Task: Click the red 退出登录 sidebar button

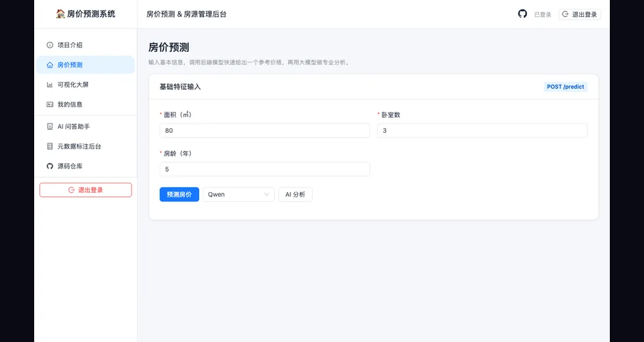Action: click(x=85, y=190)
